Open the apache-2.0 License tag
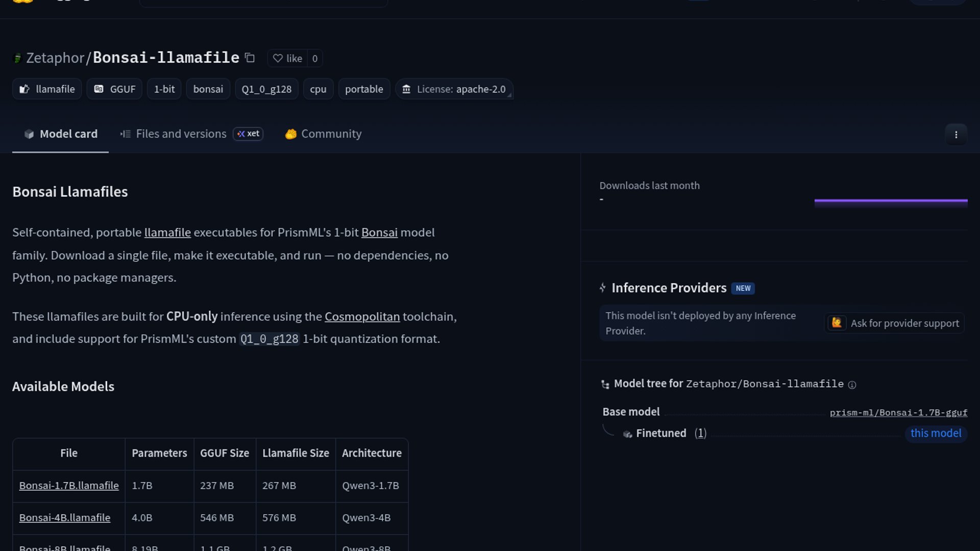Screen dimensions: 980x551 click(454, 89)
